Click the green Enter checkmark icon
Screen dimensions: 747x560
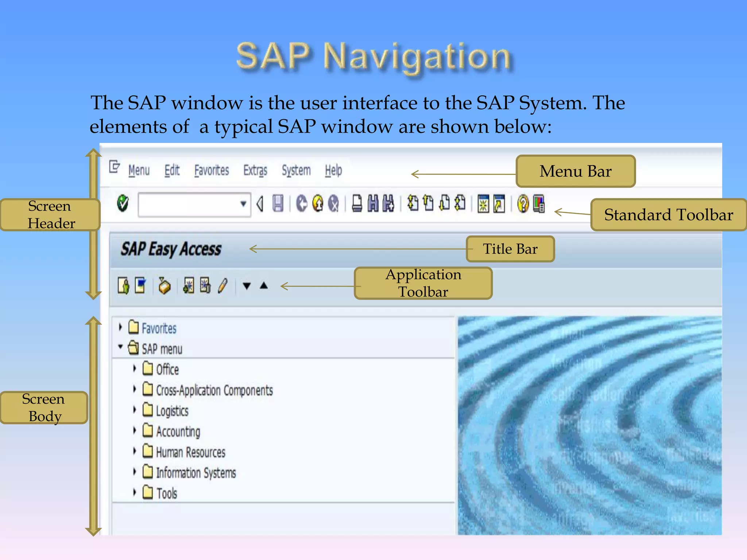coord(123,203)
